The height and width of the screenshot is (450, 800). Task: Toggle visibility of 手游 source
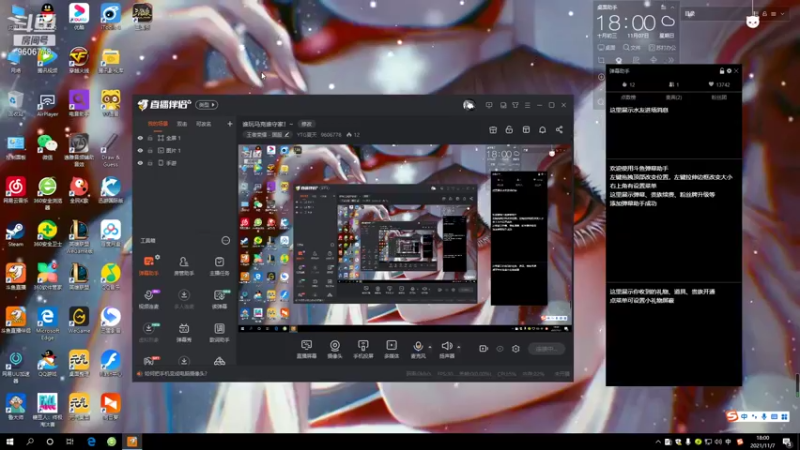point(140,163)
